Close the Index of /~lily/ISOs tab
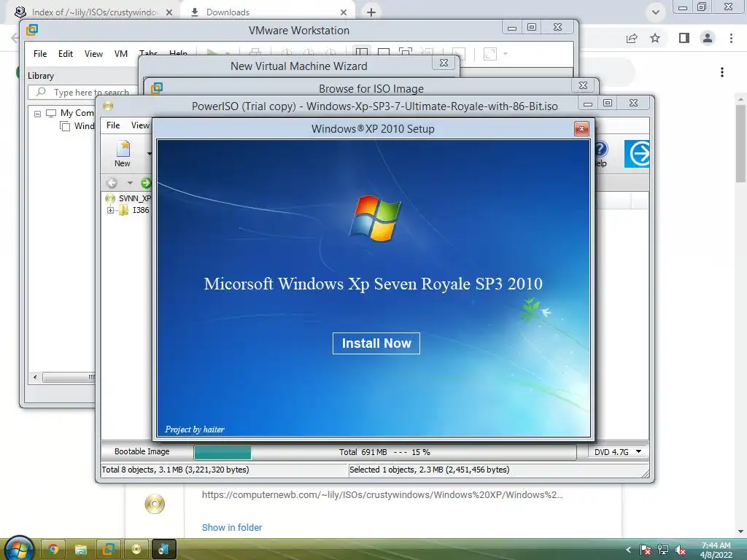747x560 pixels. 169,12
